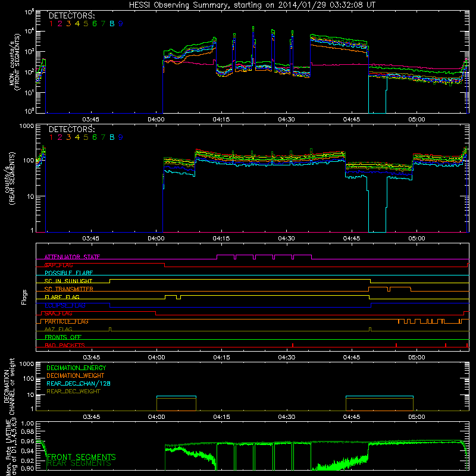This screenshot has width=476, height=476.
Task: Click the DECIMATION_ENERGY legend entry
Action: (x=76, y=368)
